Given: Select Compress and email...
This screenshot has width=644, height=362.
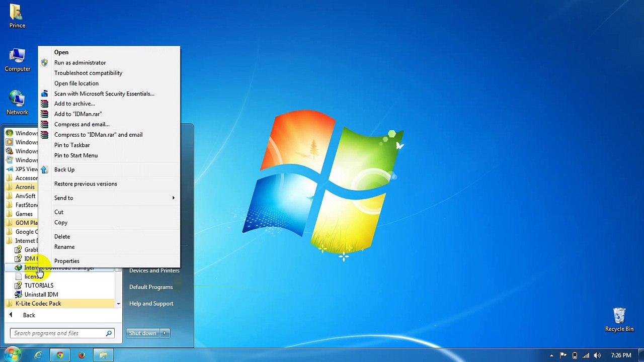Looking at the screenshot, I should tap(109, 124).
